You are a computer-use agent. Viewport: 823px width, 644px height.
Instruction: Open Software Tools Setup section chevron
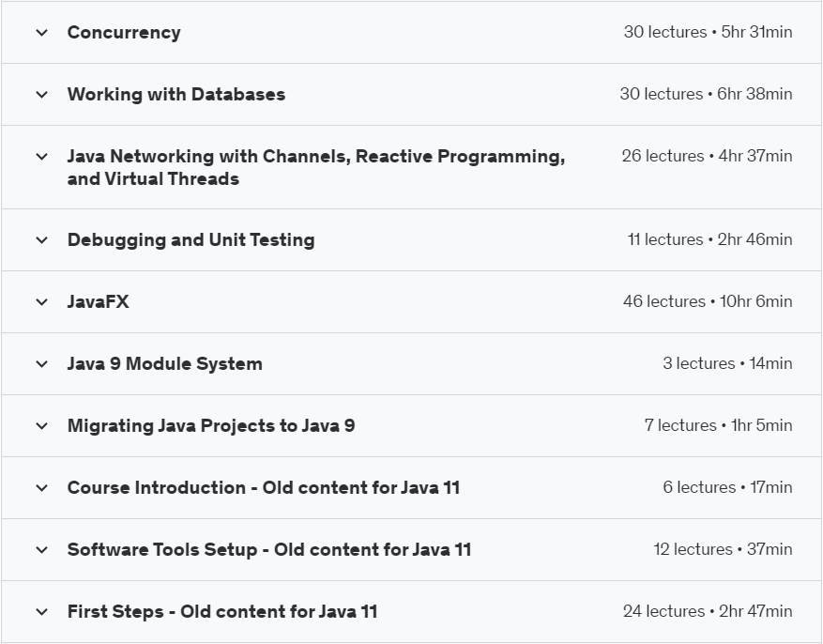(41, 550)
